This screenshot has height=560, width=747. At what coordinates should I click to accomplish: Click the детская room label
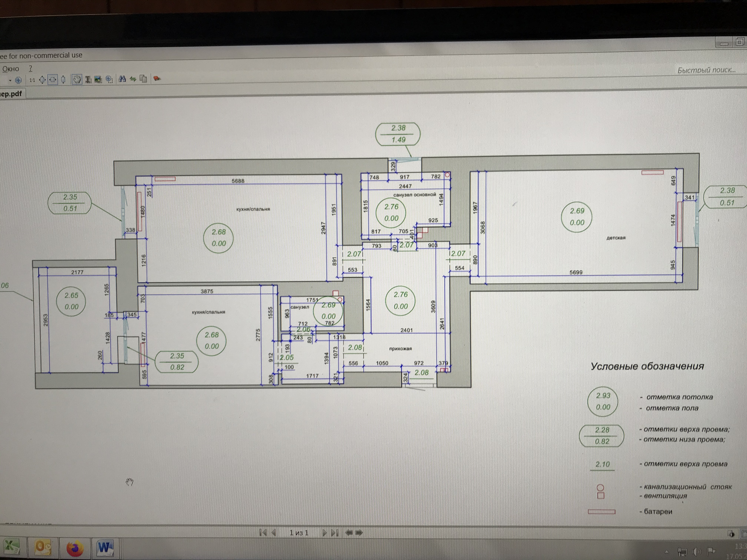(616, 238)
